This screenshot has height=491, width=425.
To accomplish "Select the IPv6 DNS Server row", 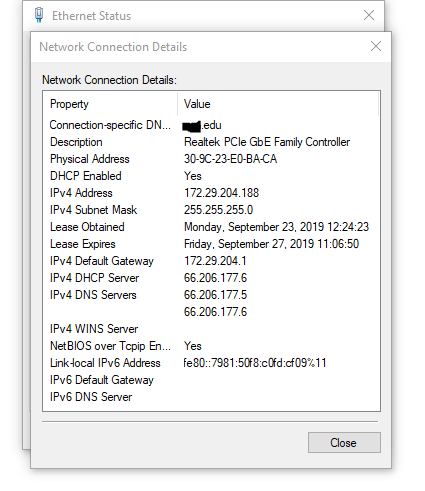I will pos(211,397).
